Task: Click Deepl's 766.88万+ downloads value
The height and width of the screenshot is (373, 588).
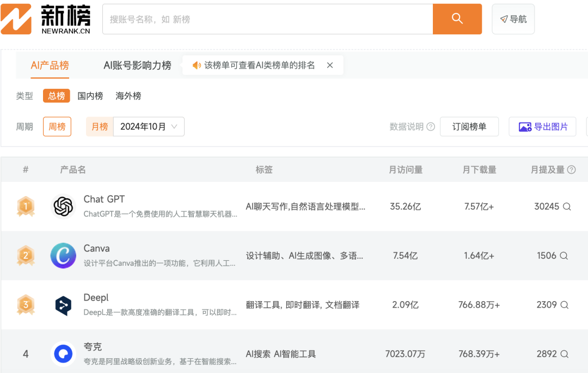Action: tap(479, 305)
